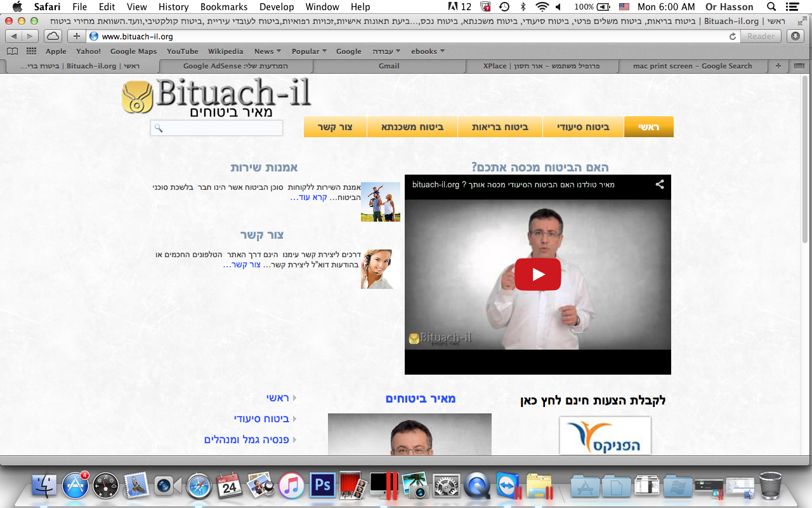Click the Bluetooth menu bar icon
Viewport: 812px width, 508px height.
tap(523, 7)
